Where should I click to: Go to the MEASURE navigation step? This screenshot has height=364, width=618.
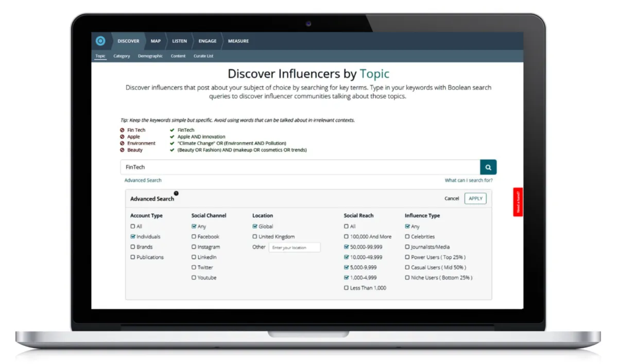click(x=238, y=41)
